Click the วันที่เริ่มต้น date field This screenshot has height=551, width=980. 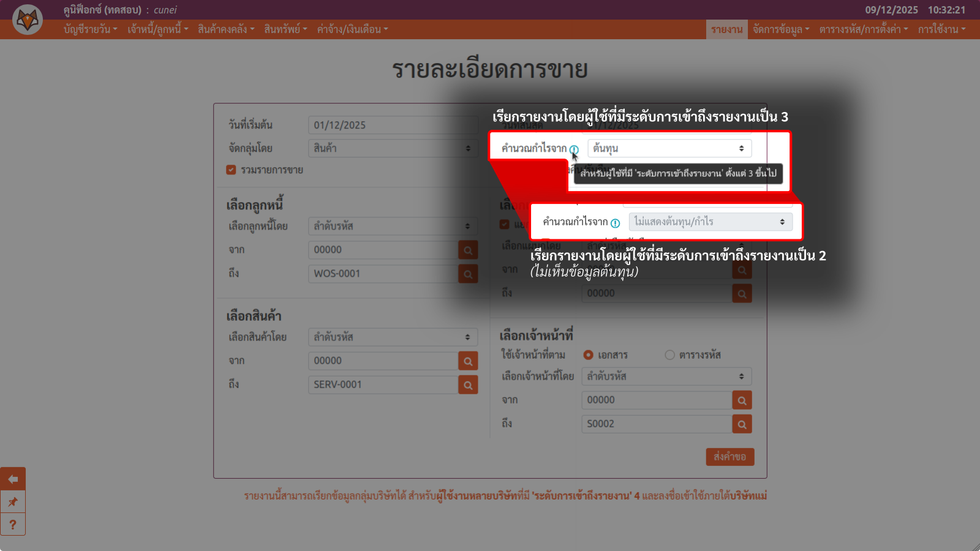392,125
